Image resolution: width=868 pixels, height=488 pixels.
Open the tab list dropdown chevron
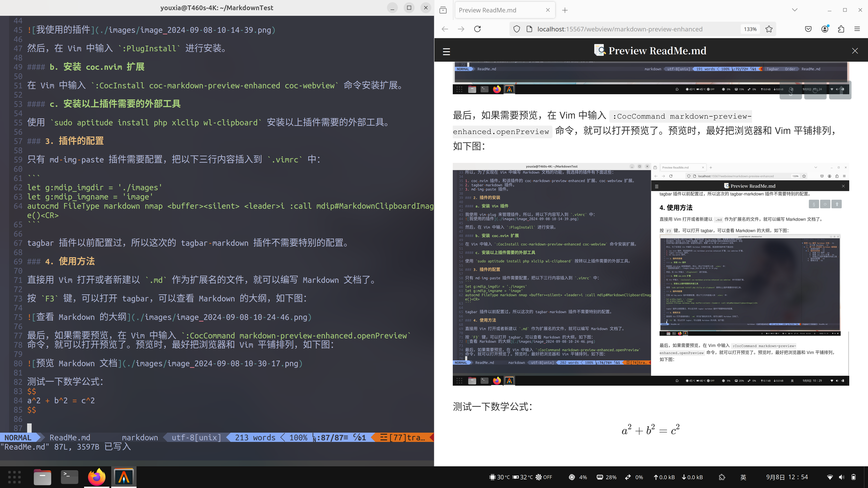click(x=795, y=10)
